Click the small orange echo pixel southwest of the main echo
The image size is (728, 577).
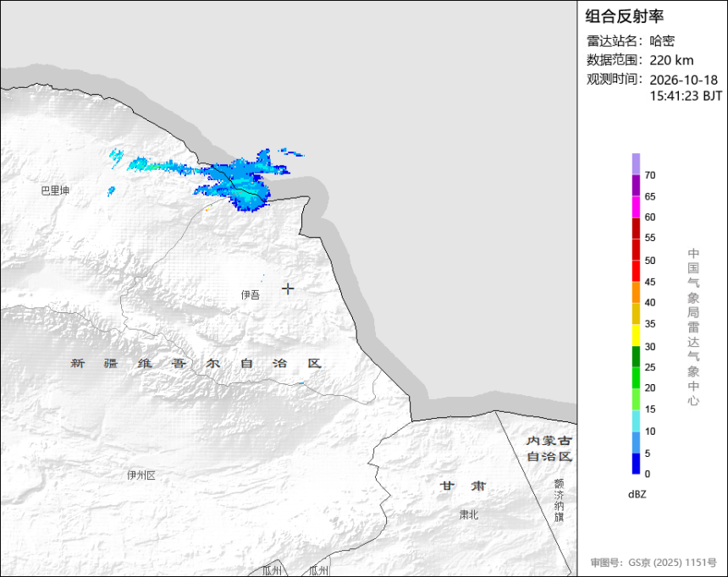(x=207, y=210)
